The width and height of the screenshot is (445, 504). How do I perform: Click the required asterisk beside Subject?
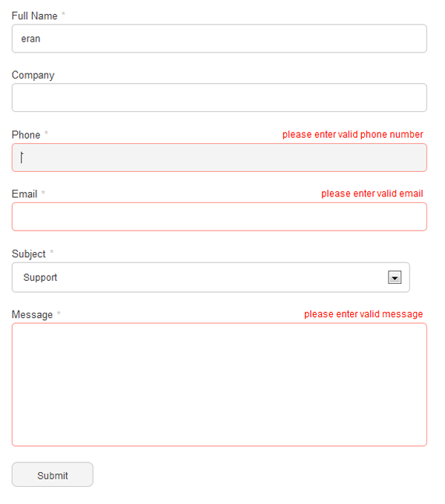[x=51, y=252]
